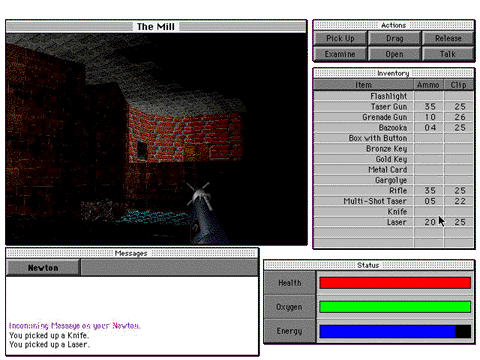Select the Bazooka inventory item
Screen dimensions: 480x360
pyautogui.click(x=393, y=128)
